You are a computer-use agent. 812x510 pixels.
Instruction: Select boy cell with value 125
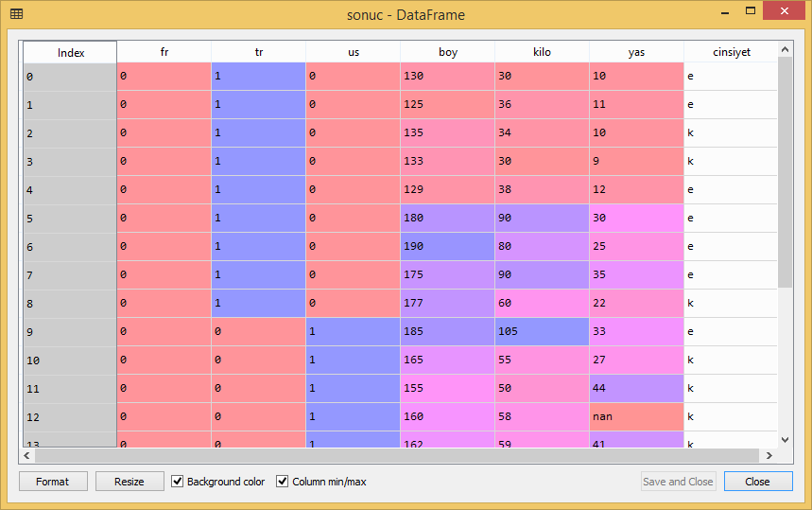click(447, 105)
